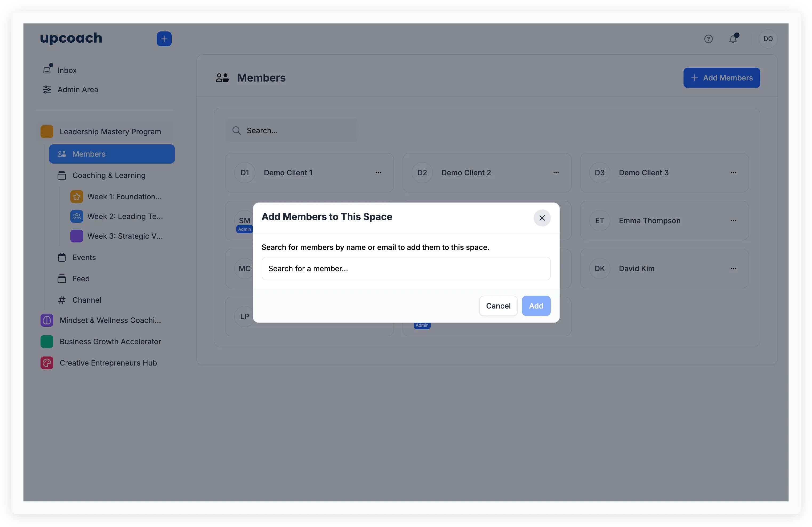Open the notifications bell
Screen dimensions: 812x527
733,39
